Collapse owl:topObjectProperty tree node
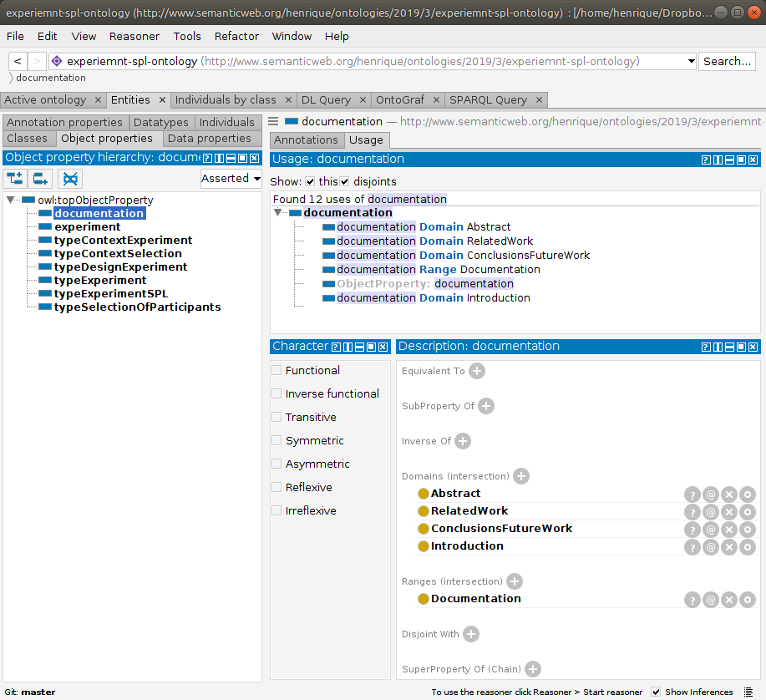The width and height of the screenshot is (766, 700). click(10, 200)
